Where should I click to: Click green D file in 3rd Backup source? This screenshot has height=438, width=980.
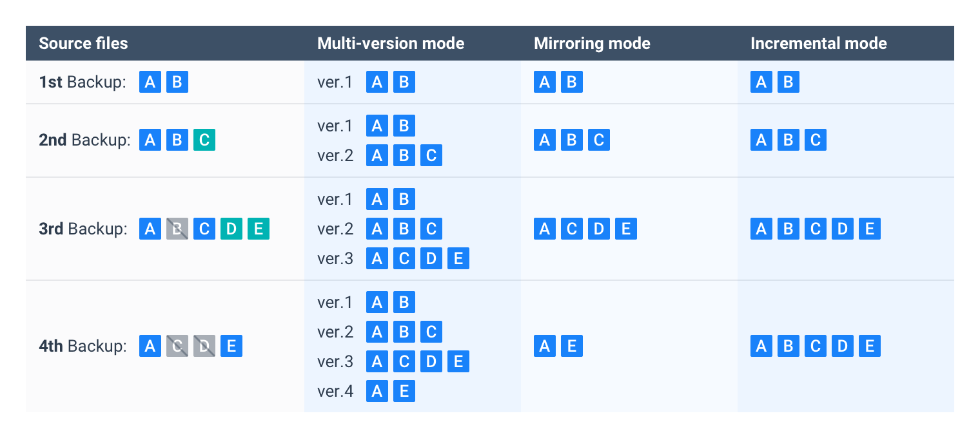coord(231,229)
